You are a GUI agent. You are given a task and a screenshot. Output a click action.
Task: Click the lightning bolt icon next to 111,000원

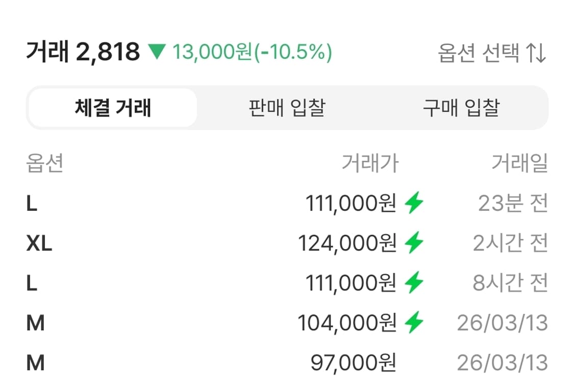(413, 203)
